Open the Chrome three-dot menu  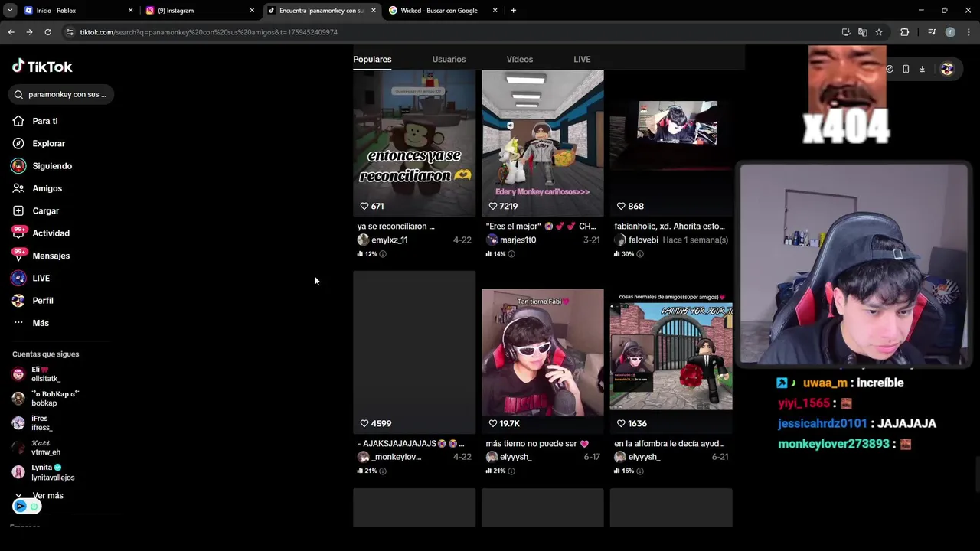pos(969,32)
